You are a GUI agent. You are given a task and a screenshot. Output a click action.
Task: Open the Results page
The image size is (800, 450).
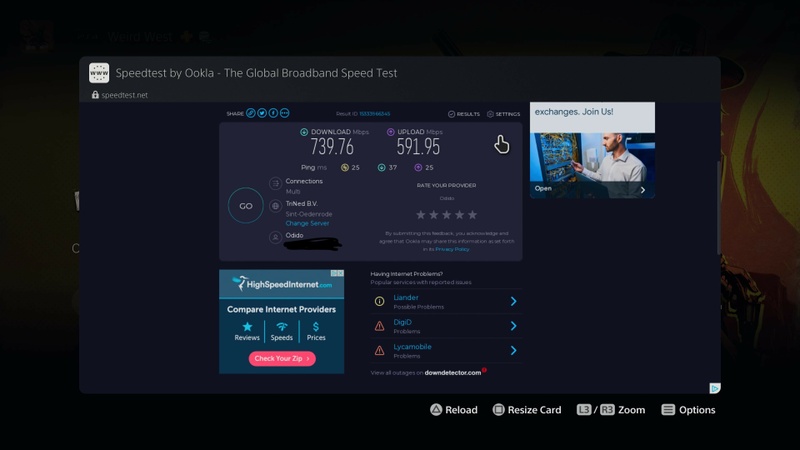point(464,114)
